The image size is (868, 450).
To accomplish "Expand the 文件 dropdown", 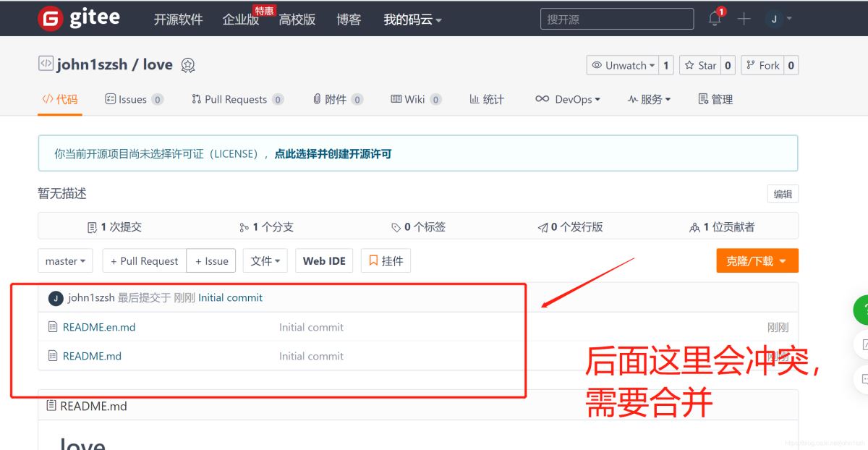I will pos(265,261).
